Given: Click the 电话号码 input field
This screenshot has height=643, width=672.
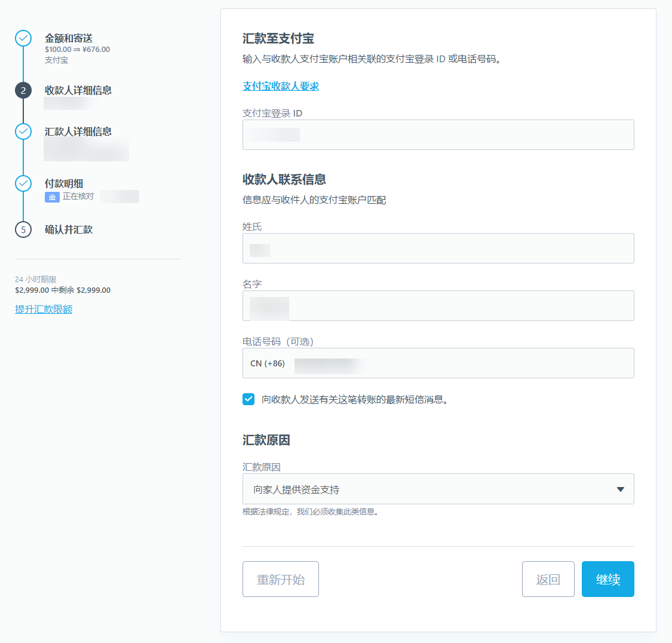Looking at the screenshot, I should click(438, 363).
